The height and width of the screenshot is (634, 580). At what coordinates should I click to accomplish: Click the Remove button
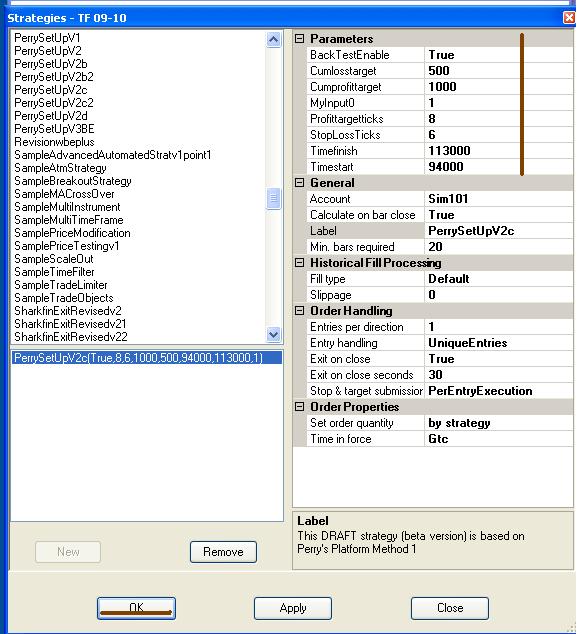point(223,552)
